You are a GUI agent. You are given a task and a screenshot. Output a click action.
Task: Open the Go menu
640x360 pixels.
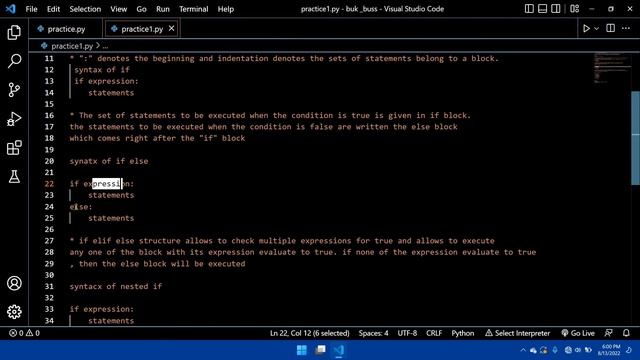(141, 9)
